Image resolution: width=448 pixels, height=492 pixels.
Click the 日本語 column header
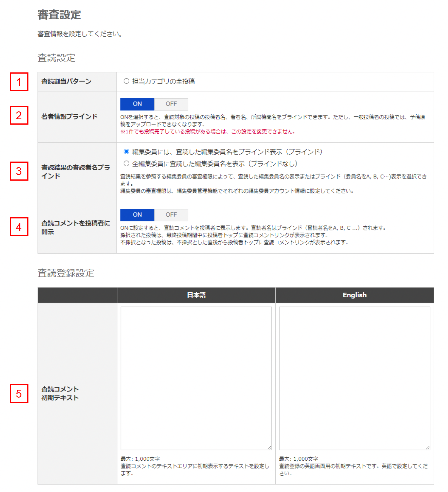(x=196, y=295)
